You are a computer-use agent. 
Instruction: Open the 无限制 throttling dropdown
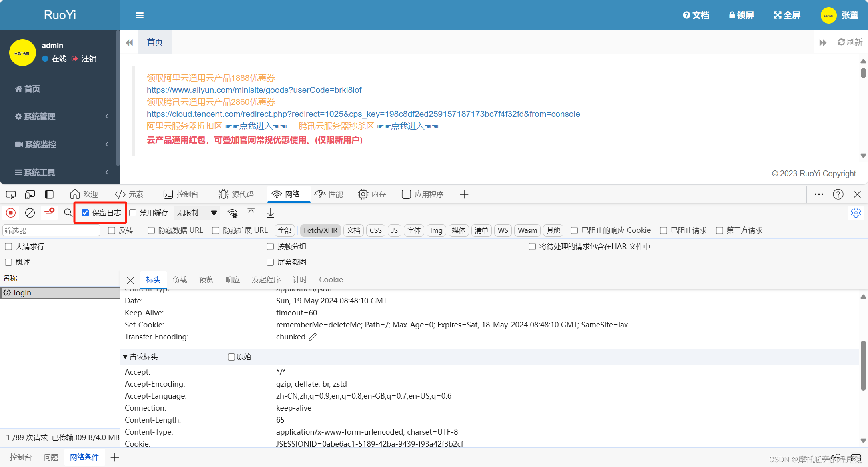click(197, 213)
